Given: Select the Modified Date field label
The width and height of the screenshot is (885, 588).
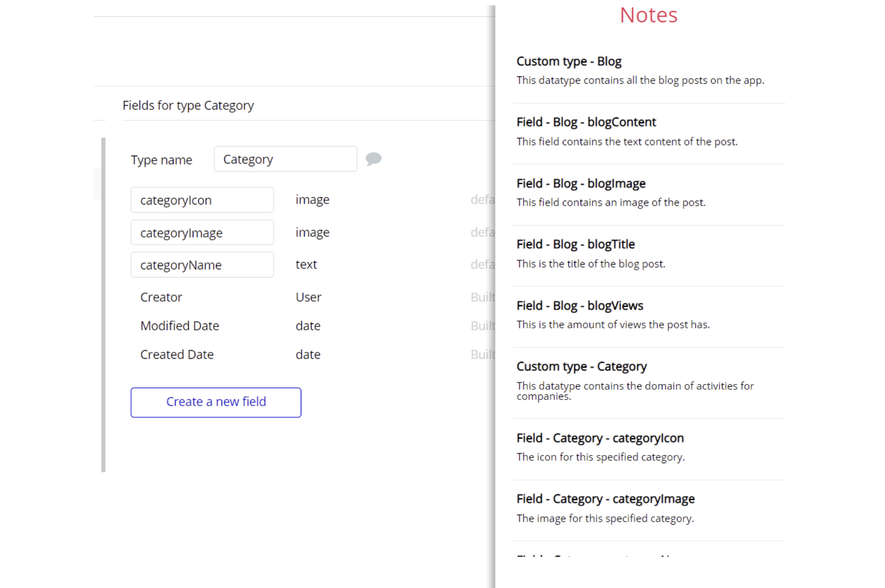Looking at the screenshot, I should click(179, 326).
